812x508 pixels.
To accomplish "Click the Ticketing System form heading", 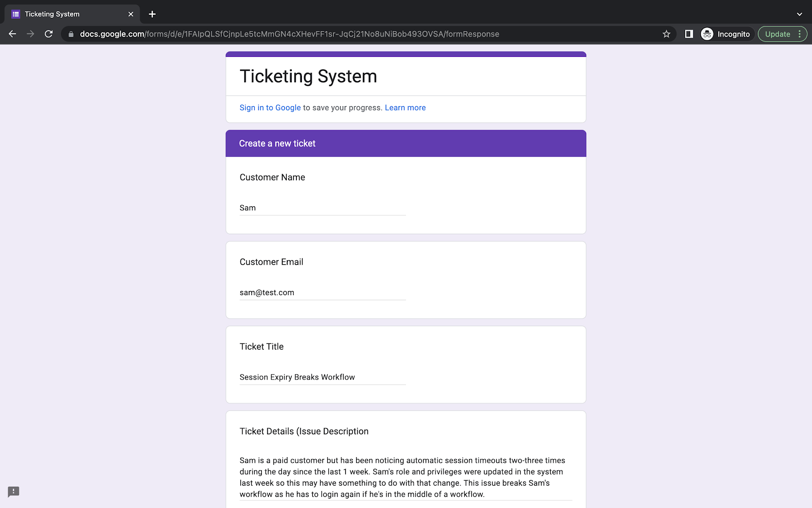I will point(308,76).
